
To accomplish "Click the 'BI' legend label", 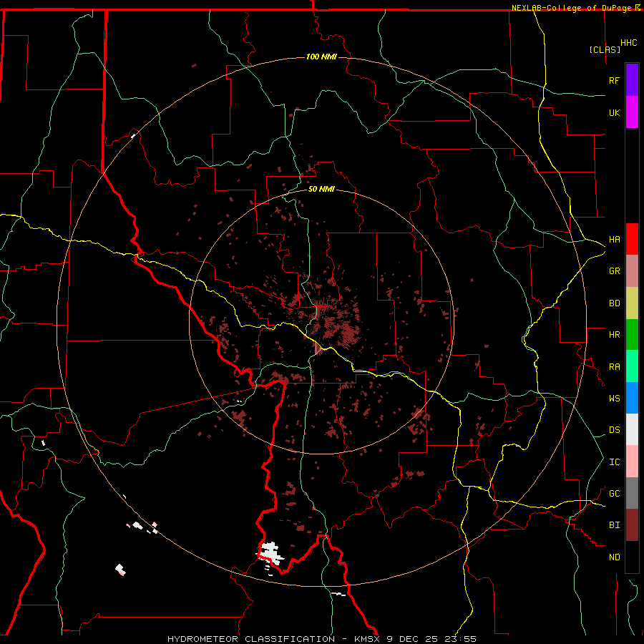I will [615, 525].
